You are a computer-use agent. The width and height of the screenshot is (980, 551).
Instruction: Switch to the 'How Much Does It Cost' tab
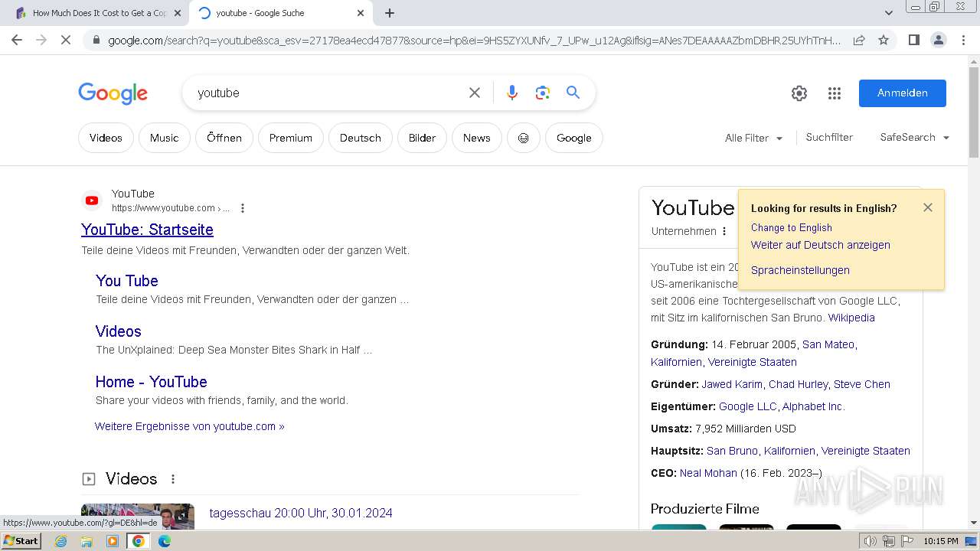pyautogui.click(x=100, y=13)
